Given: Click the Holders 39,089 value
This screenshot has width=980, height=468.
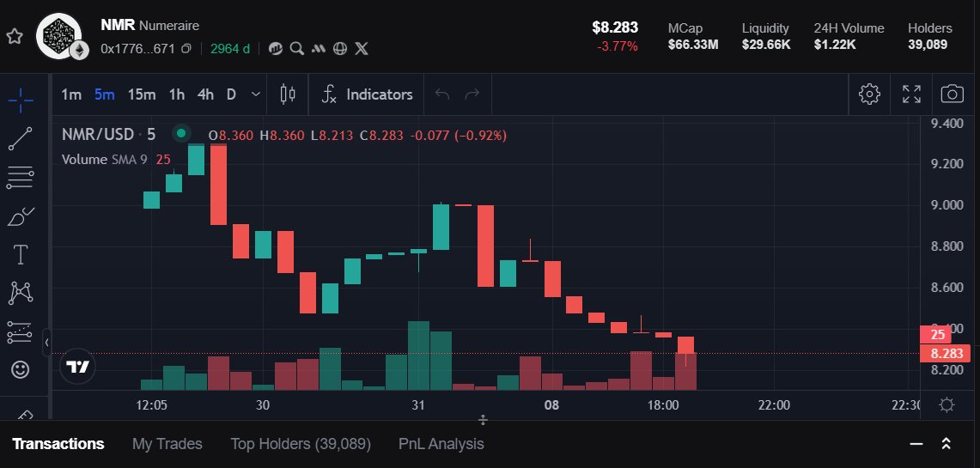Looking at the screenshot, I should click(928, 45).
